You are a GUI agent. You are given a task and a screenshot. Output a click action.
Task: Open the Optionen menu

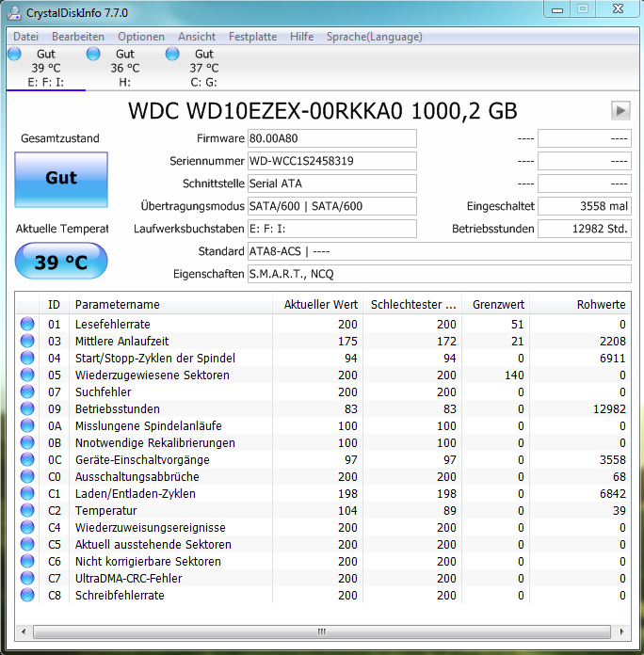[x=141, y=37]
